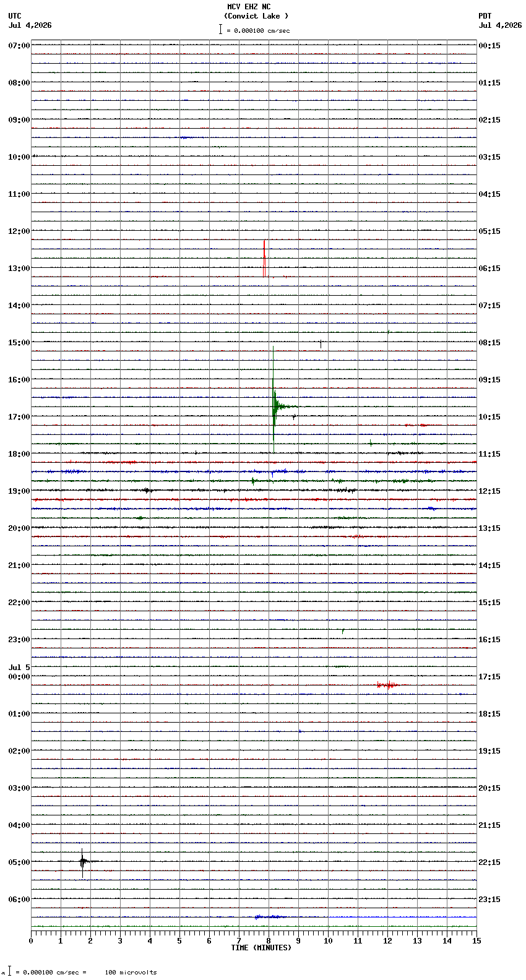The height and width of the screenshot is (980, 526).
Task: Click the 23:00 UTC row label
Action: tap(19, 640)
